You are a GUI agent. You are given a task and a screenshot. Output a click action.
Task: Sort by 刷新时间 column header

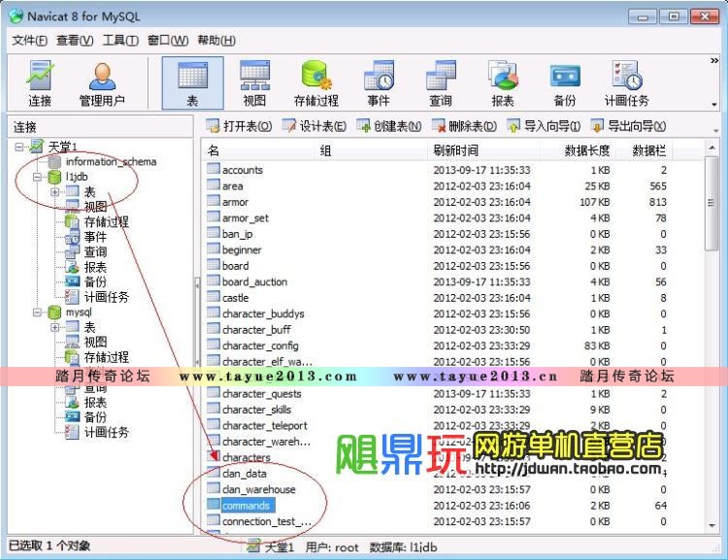coord(483,150)
